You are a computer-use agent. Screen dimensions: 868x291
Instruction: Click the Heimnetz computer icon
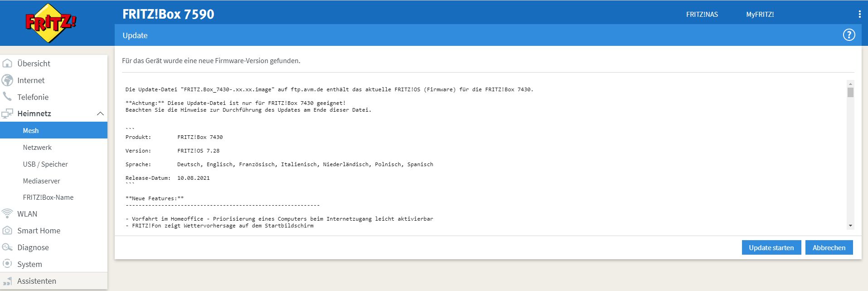pyautogui.click(x=7, y=113)
